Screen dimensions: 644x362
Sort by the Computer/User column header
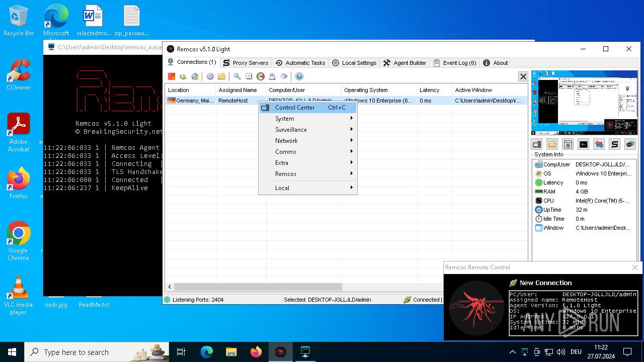pyautogui.click(x=304, y=90)
